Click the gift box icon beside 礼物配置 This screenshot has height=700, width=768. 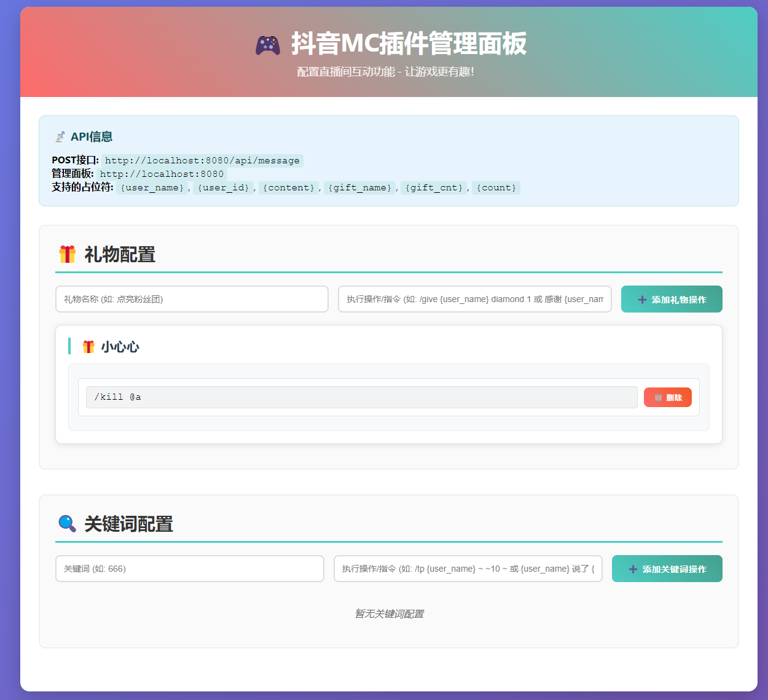(x=67, y=254)
